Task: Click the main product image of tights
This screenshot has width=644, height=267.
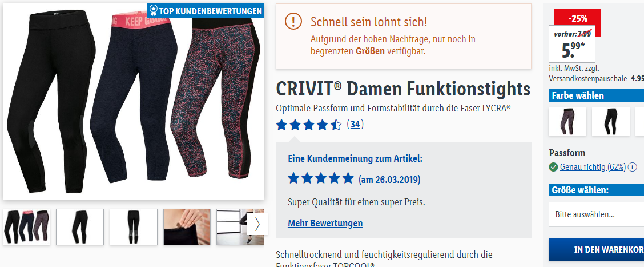Action: point(134,102)
